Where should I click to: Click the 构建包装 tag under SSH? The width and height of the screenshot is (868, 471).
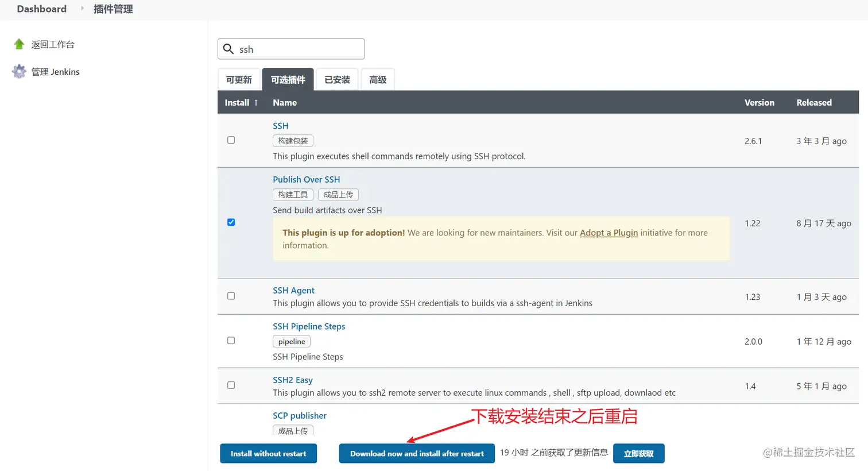293,141
